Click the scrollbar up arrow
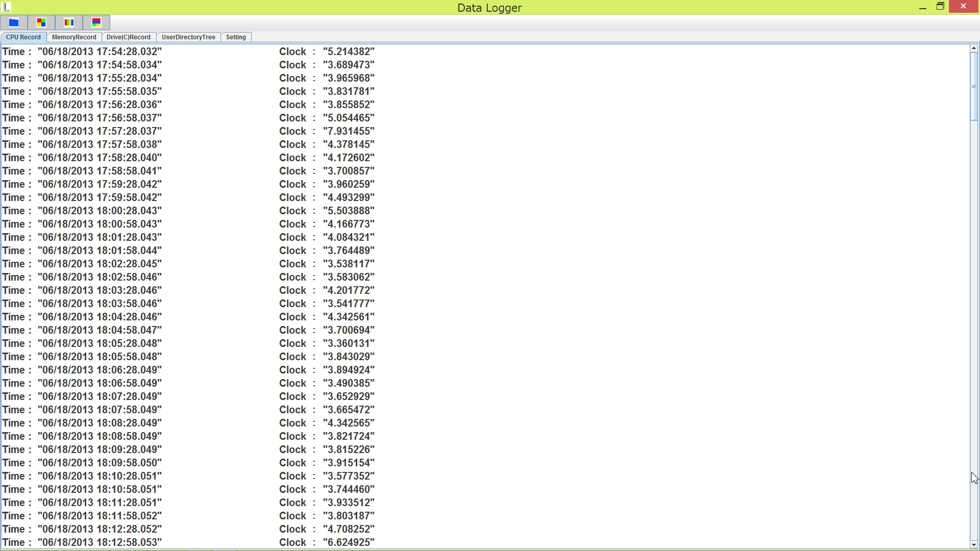This screenshot has height=551, width=980. pos(974,48)
